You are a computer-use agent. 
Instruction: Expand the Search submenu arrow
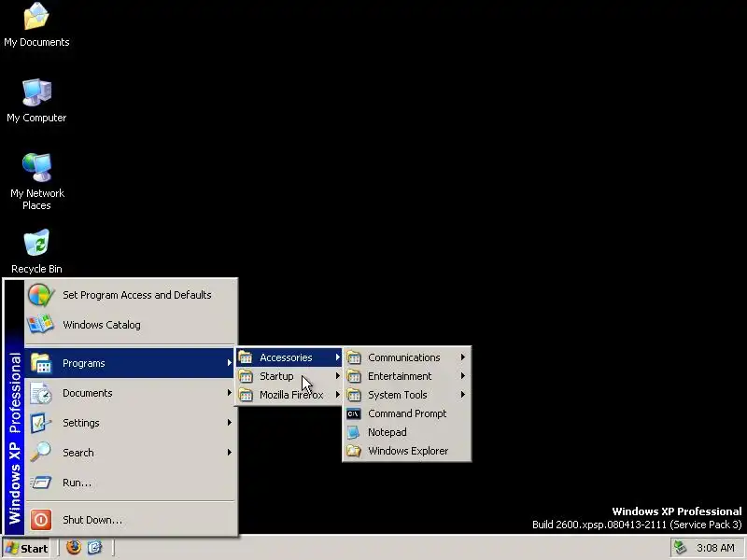(229, 453)
